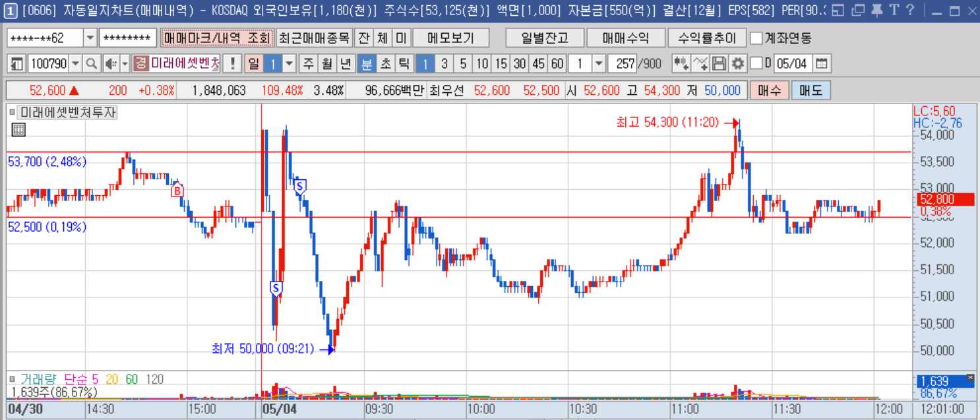Click the 미 unfilled orders button

click(402, 38)
